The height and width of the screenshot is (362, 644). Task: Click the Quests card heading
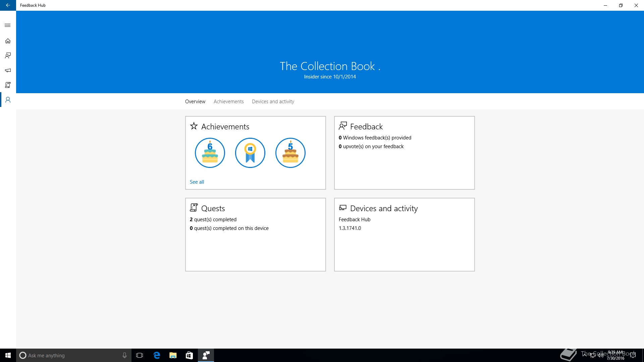point(213,208)
